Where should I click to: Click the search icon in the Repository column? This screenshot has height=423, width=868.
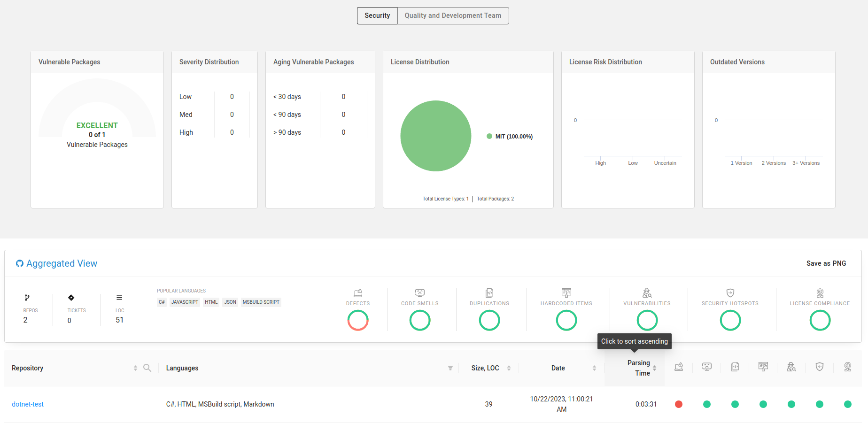tap(147, 368)
